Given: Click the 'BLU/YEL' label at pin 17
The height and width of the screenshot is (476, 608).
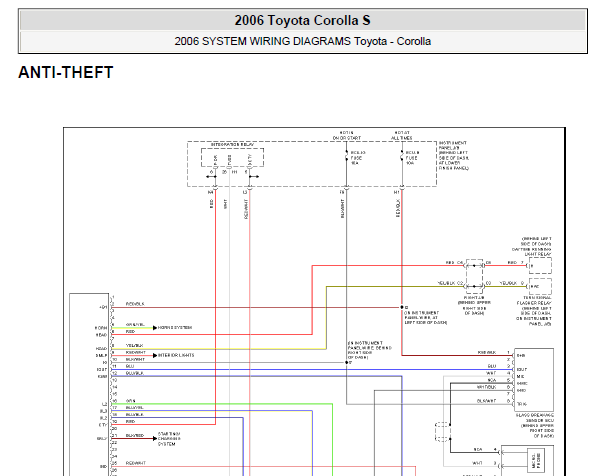Looking at the screenshot, I should click(x=135, y=407).
